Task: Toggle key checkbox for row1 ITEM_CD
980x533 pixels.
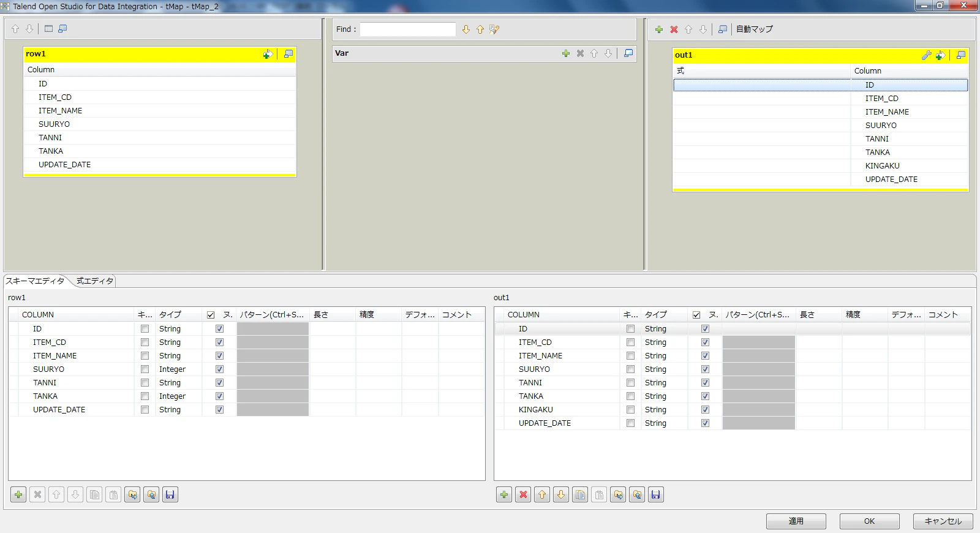Action: (x=145, y=342)
